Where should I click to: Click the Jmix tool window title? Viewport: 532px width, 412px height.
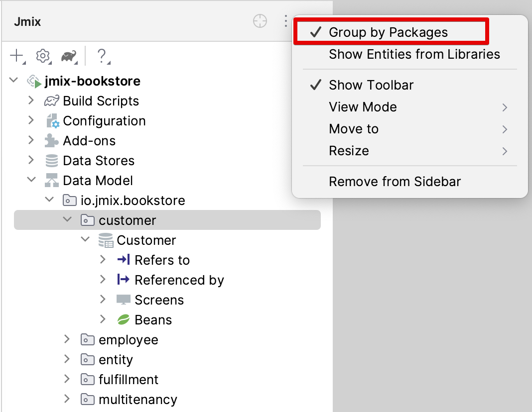[x=27, y=22]
